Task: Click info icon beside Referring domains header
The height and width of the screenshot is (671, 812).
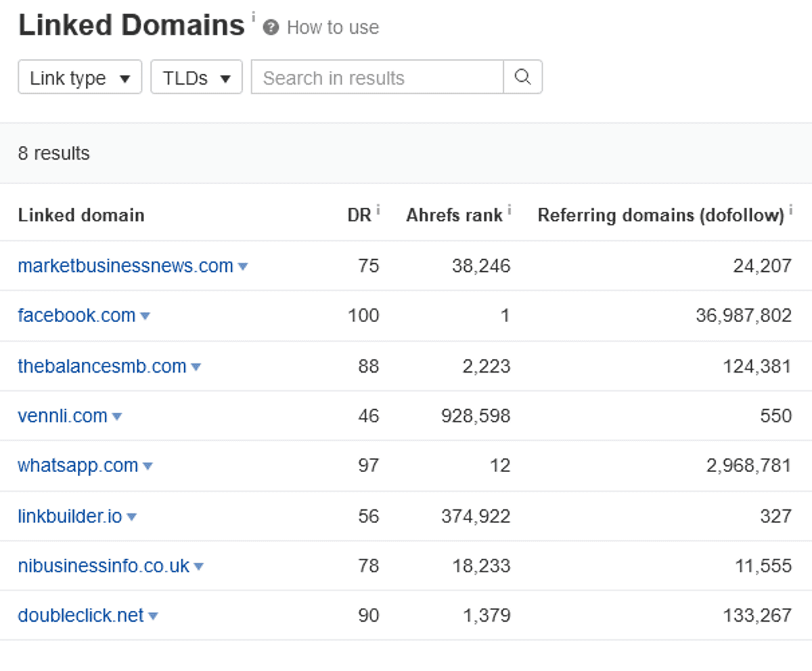Action: (x=790, y=210)
